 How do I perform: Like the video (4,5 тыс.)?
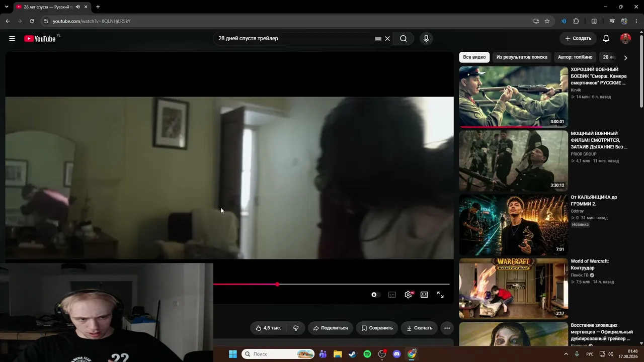(268, 328)
